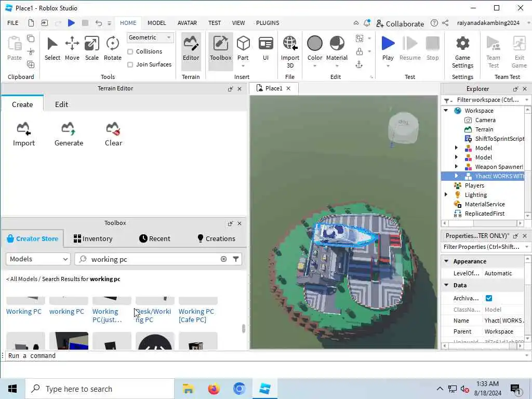The height and width of the screenshot is (399, 532).
Task: Uncheck the Archivable property checkbox
Action: tap(489, 298)
